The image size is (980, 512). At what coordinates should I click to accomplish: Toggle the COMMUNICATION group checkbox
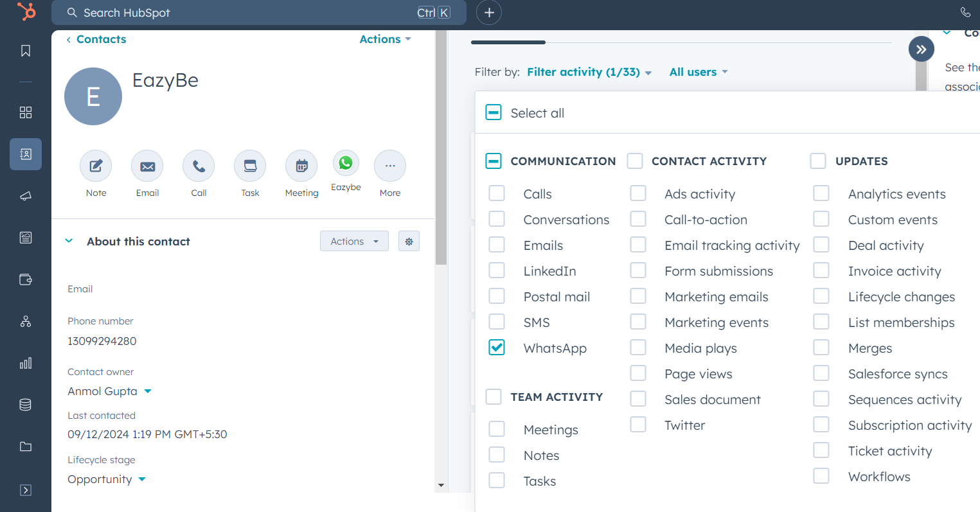click(x=494, y=161)
